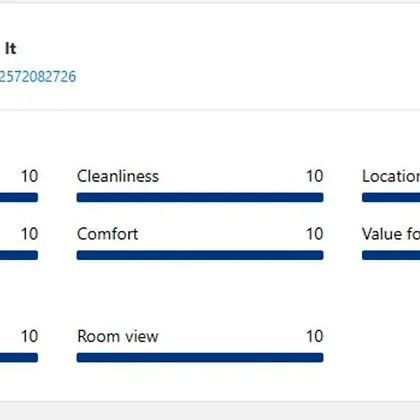Click the Cleanliness score of 10
The height and width of the screenshot is (420, 420).
(315, 176)
